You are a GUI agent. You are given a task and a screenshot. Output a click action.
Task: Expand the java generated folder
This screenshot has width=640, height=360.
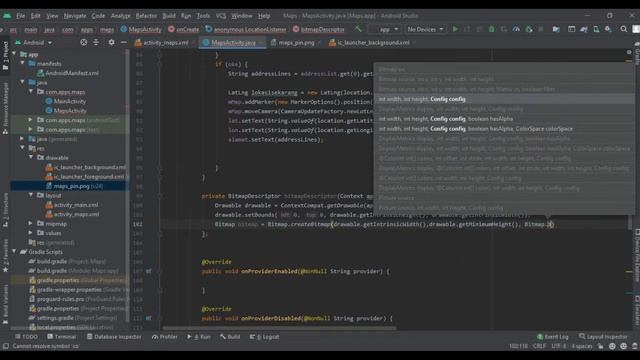[22, 139]
